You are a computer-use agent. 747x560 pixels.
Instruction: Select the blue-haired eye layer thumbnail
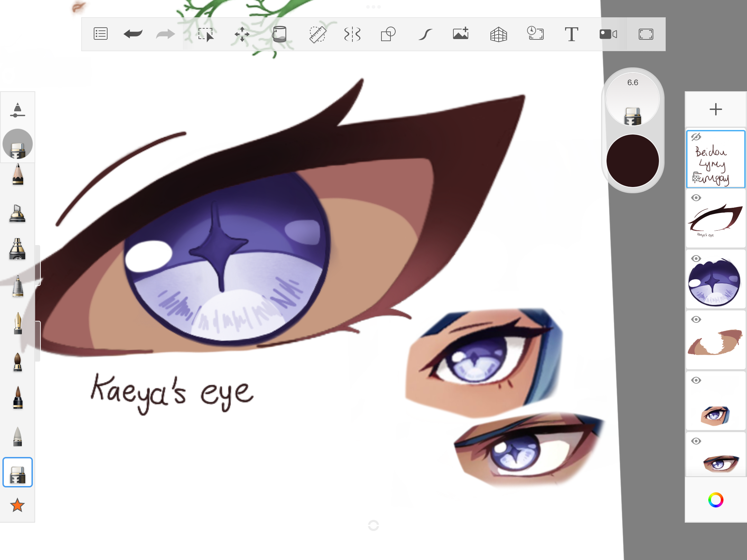click(x=716, y=401)
